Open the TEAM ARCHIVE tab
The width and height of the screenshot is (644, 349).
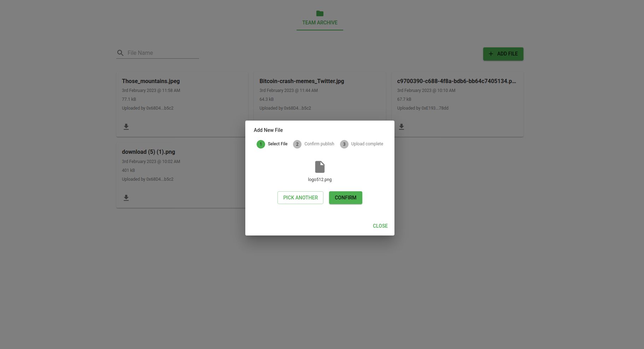click(x=320, y=18)
